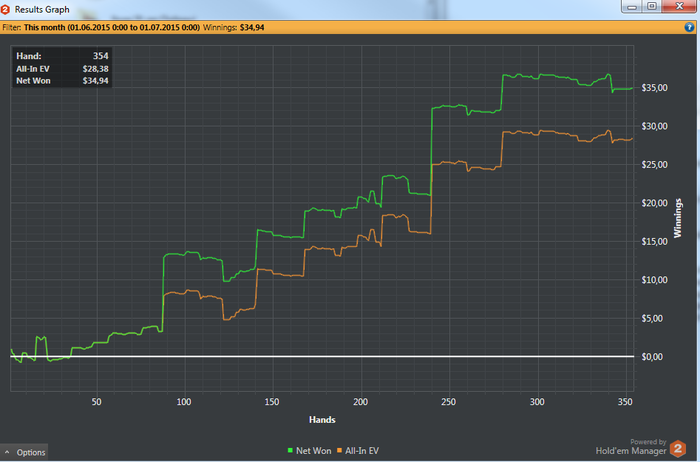Toggle the All-In EV legend entry
The height and width of the screenshot is (462, 700).
pyautogui.click(x=358, y=451)
